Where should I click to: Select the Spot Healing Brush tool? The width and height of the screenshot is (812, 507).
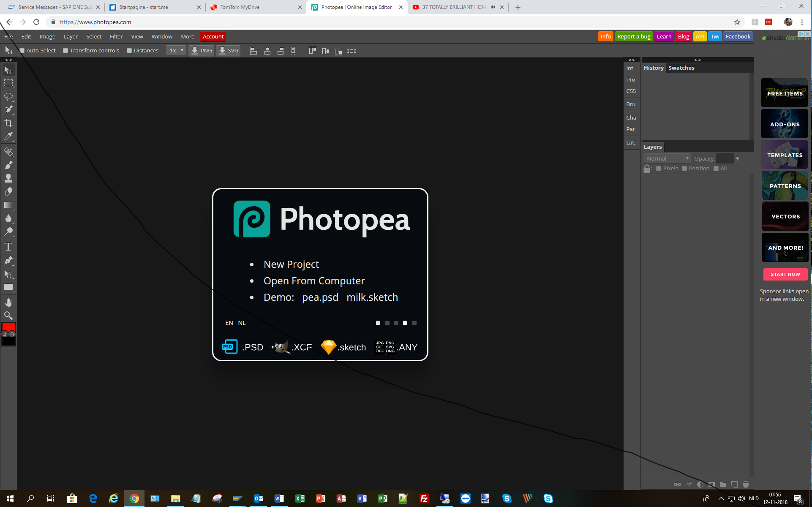[8, 152]
